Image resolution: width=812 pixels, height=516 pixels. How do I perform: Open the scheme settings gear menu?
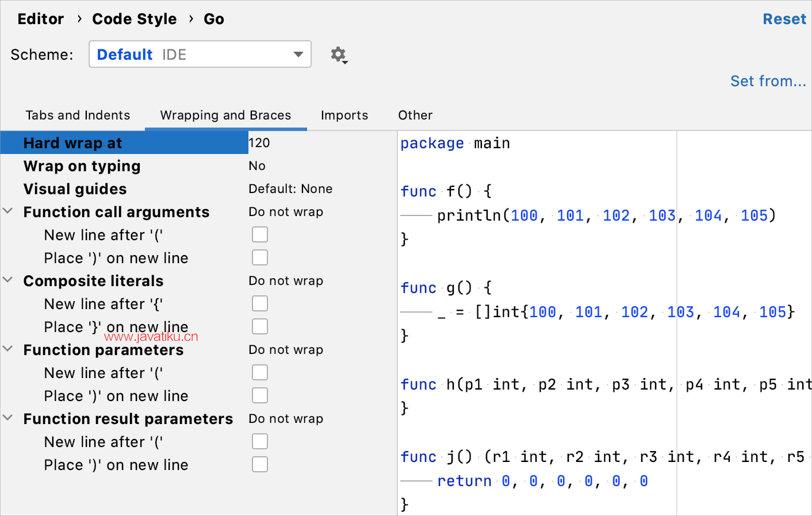339,55
